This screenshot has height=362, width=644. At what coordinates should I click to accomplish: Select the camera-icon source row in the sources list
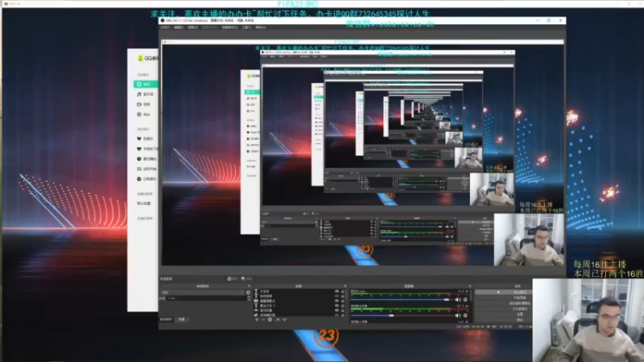pos(299,301)
